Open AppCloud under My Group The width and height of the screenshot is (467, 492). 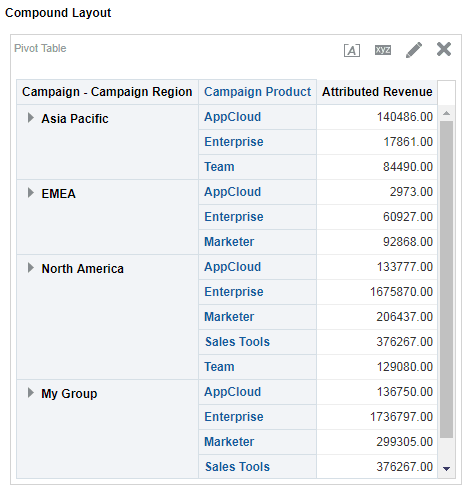coord(232,392)
